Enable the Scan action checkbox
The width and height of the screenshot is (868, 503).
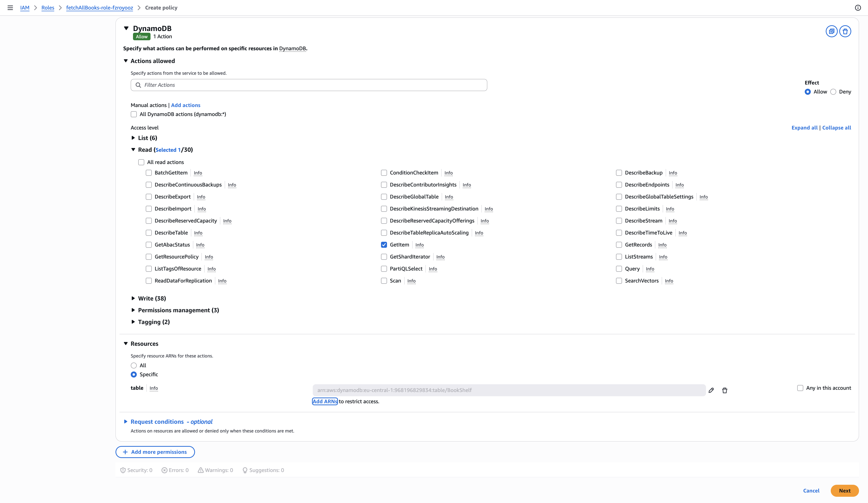point(384,281)
